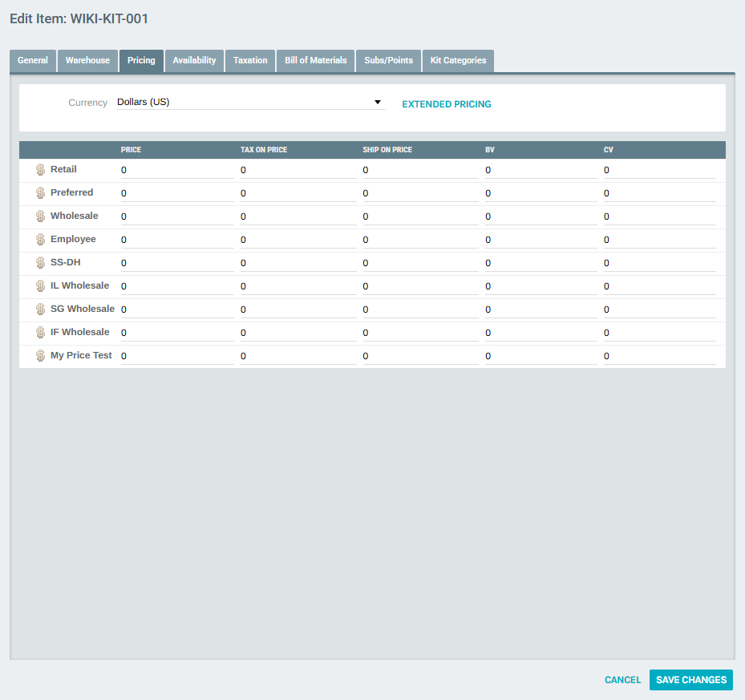The height and width of the screenshot is (700, 745).
Task: Go to the Kit Categories tab
Action: pos(458,61)
